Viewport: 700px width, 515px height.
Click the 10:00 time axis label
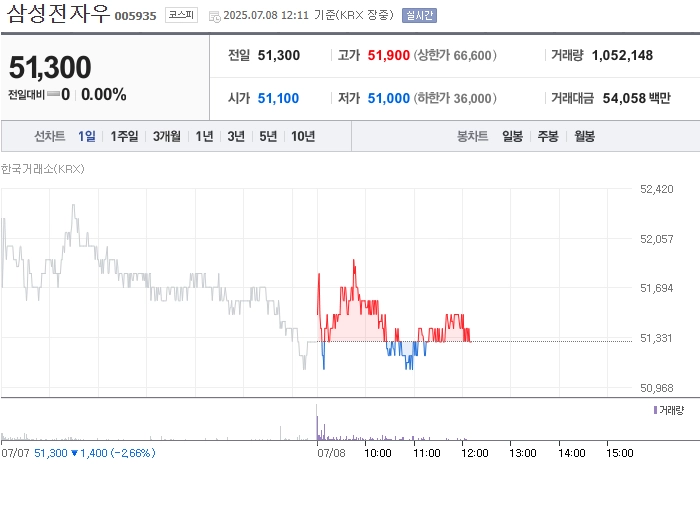pyautogui.click(x=378, y=453)
